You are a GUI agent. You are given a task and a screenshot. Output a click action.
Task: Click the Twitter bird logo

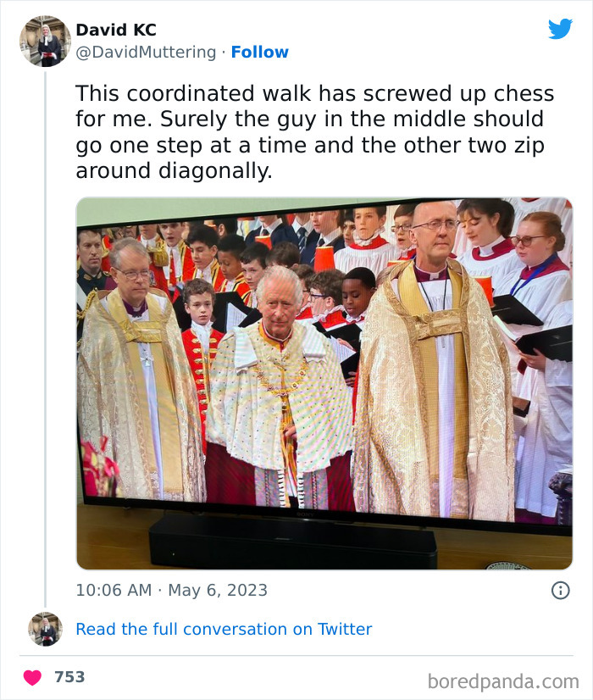[560, 30]
